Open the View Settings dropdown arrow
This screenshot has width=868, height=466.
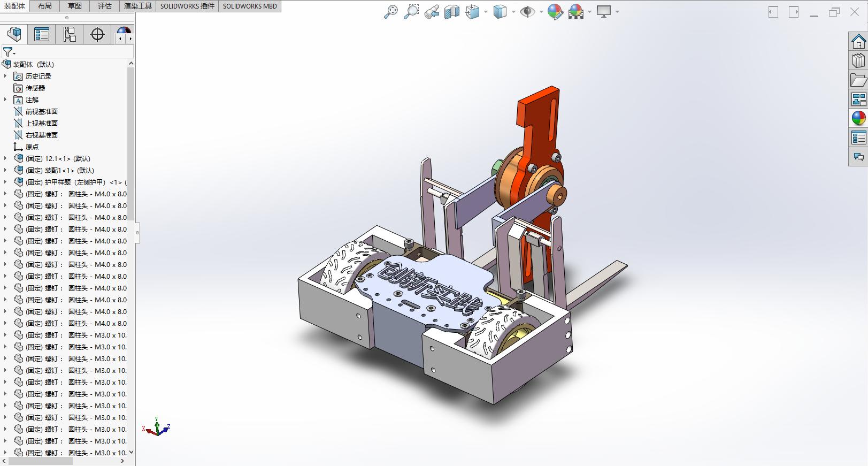[617, 12]
